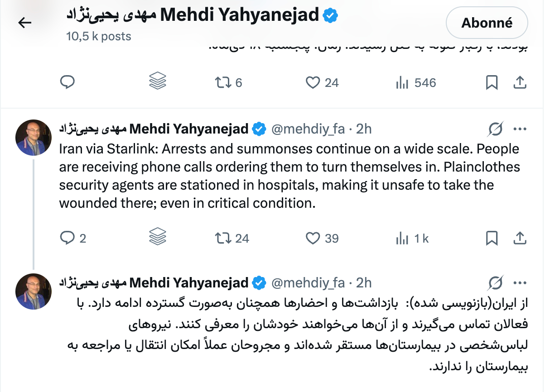Repost the Iran via Starlink post
The image size is (550, 392).
223,238
